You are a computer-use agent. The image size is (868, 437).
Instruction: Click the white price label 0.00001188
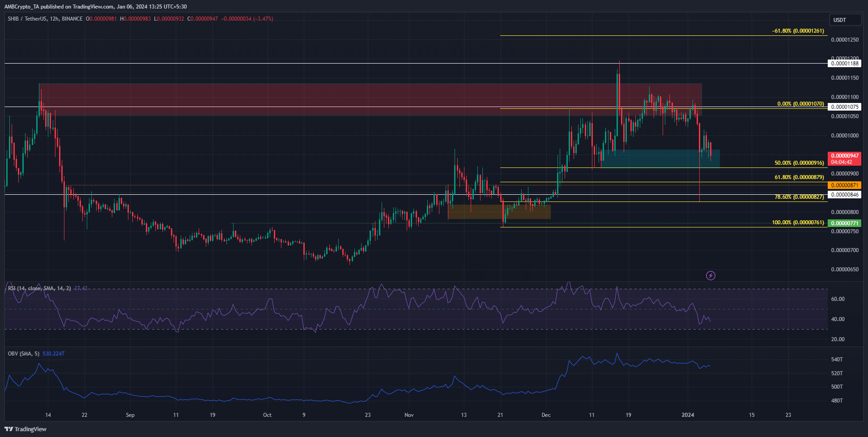[x=845, y=64]
